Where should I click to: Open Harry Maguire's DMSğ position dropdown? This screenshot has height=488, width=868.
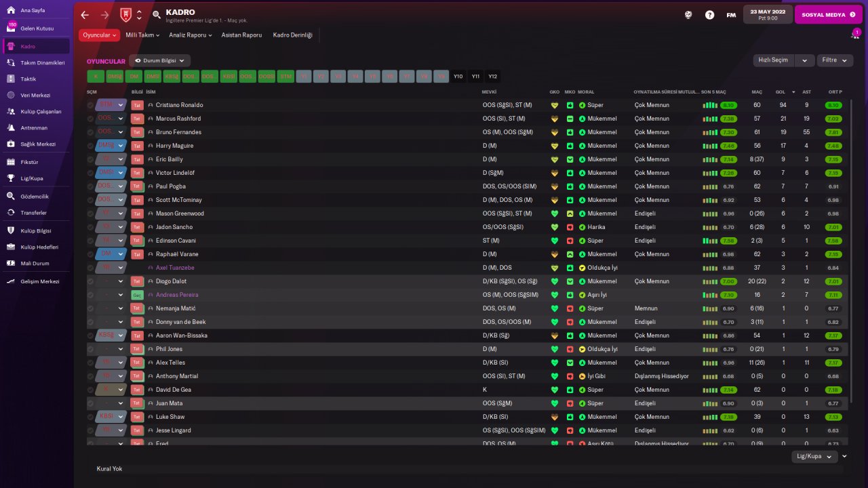[x=111, y=146]
